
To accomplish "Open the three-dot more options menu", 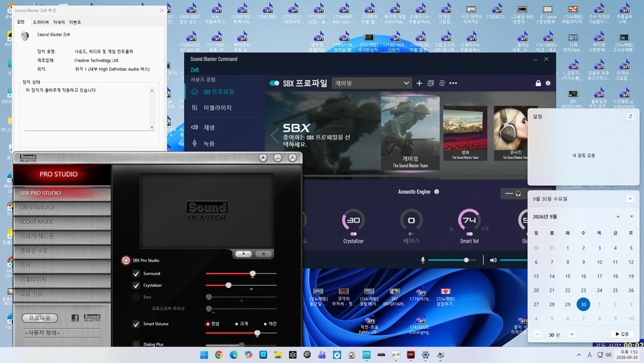I will [x=453, y=83].
